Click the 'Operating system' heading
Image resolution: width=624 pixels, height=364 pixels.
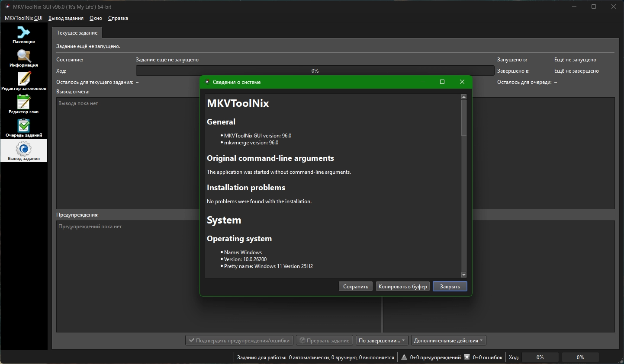[239, 239]
